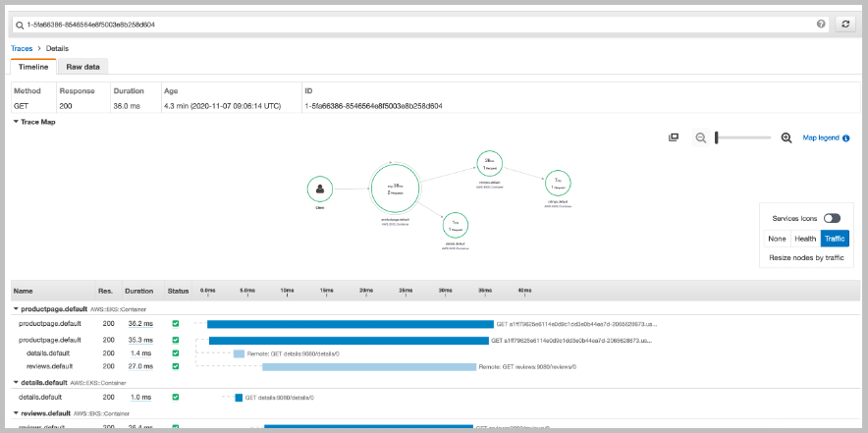Open the 27.0 ms duration link

(140, 366)
